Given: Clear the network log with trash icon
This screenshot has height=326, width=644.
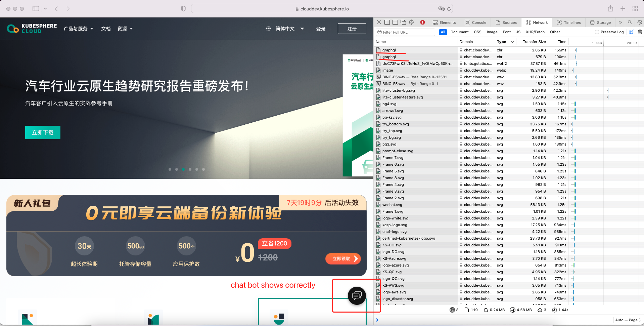Looking at the screenshot, I should pos(640,32).
